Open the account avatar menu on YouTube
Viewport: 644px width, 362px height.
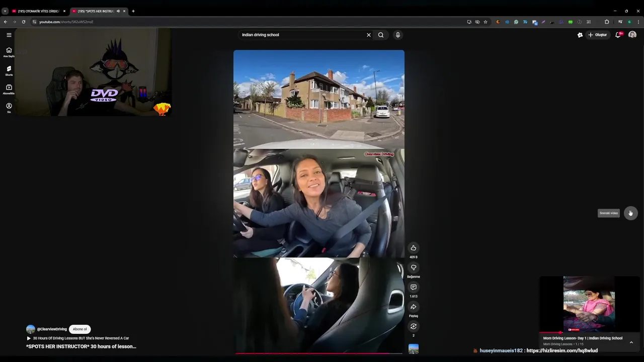[632, 35]
